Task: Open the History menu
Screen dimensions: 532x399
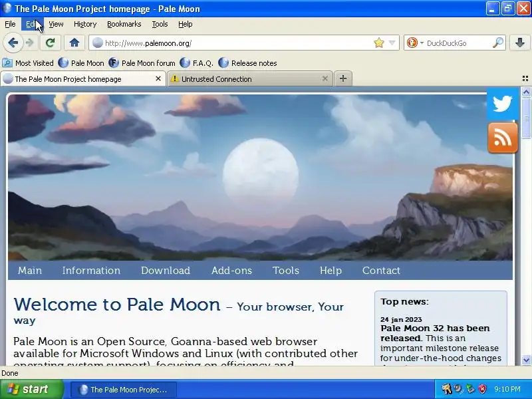Action: click(x=85, y=24)
